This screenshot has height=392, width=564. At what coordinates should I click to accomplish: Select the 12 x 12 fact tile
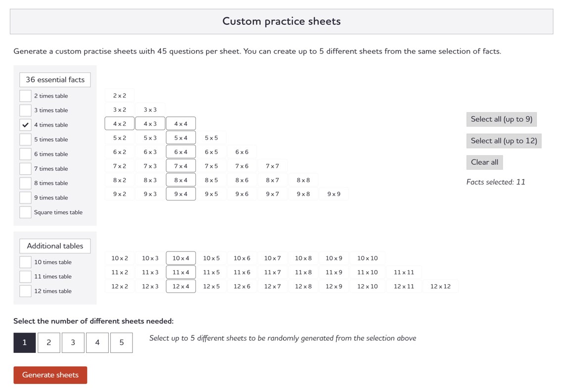click(440, 287)
